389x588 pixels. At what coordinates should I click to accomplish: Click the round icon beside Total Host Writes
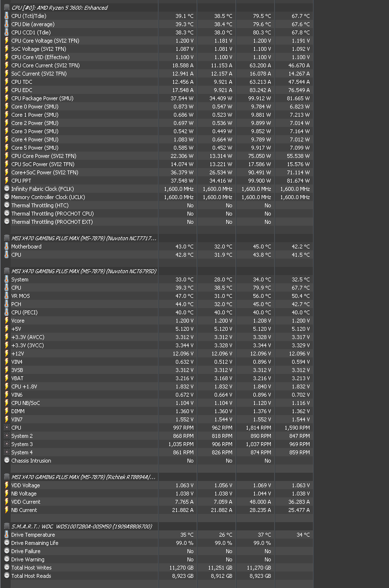[x=7, y=568]
